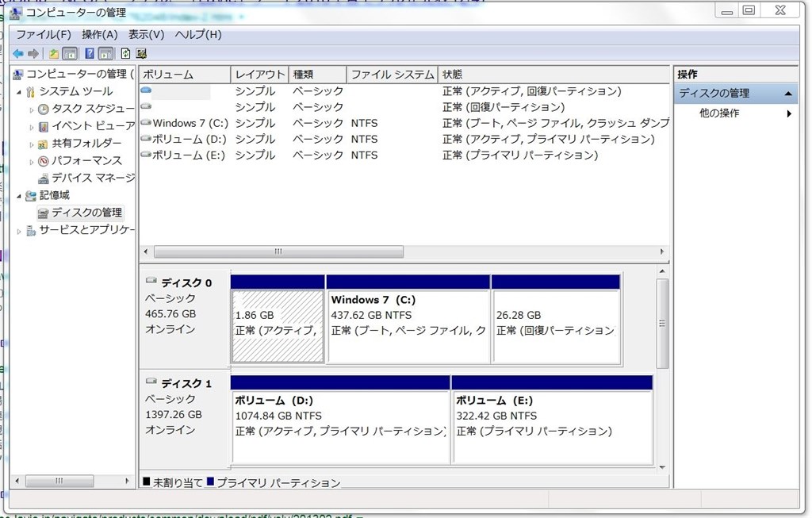Collapse the システム ツール tree node
The width and height of the screenshot is (812, 518).
click(19, 92)
